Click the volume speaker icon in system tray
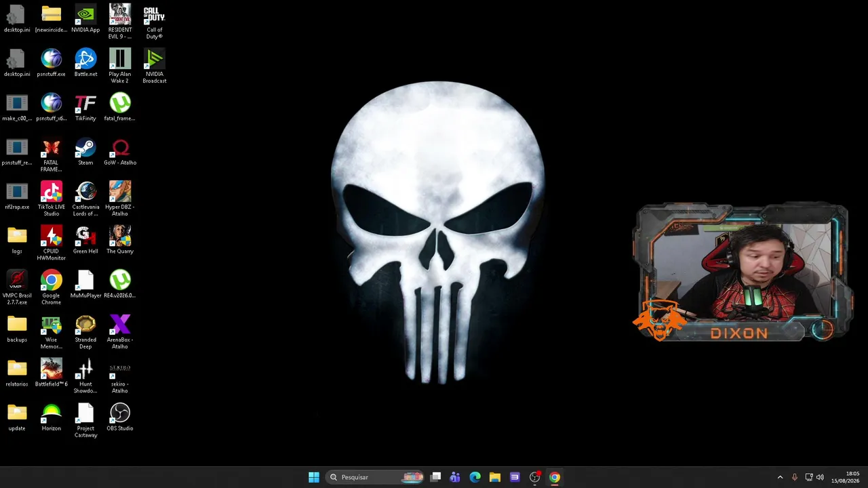The image size is (868, 488). click(821, 477)
